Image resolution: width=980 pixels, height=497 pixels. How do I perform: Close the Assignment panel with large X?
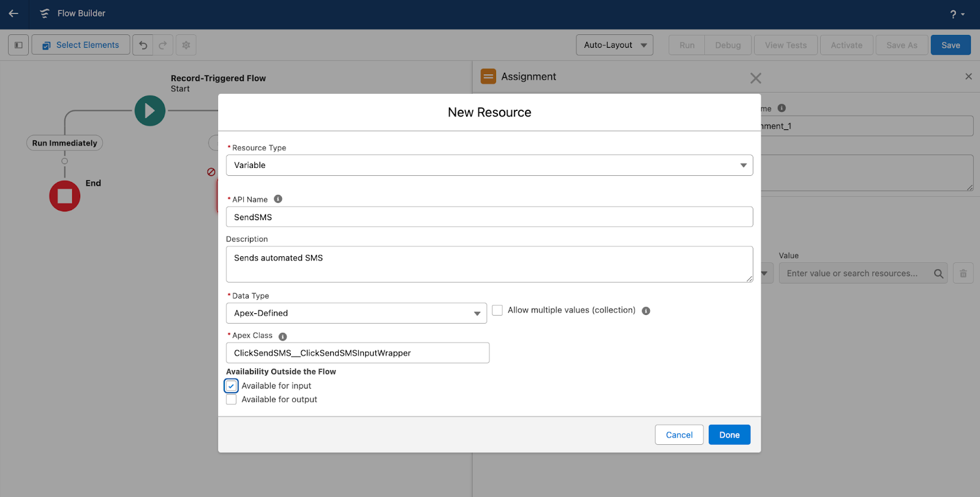pyautogui.click(x=756, y=78)
